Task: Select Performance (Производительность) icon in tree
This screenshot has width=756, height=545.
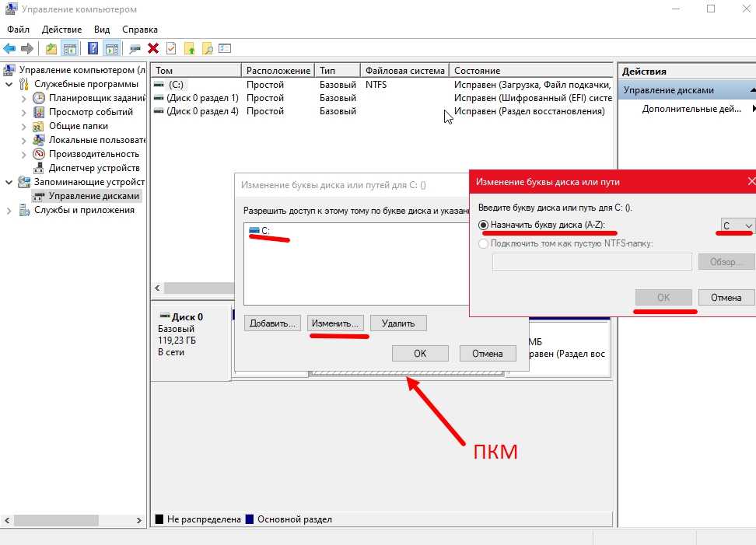Action: 39,154
